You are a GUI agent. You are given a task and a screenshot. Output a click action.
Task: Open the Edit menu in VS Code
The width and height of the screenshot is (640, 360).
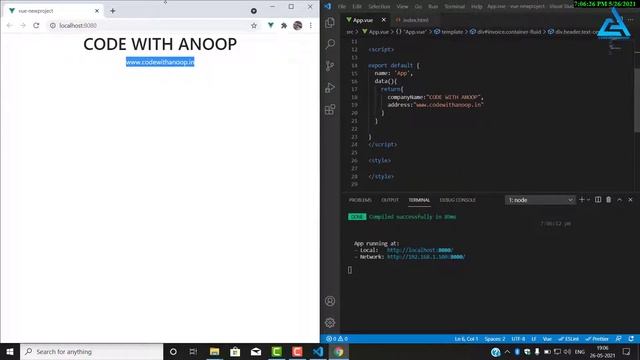coord(357,6)
